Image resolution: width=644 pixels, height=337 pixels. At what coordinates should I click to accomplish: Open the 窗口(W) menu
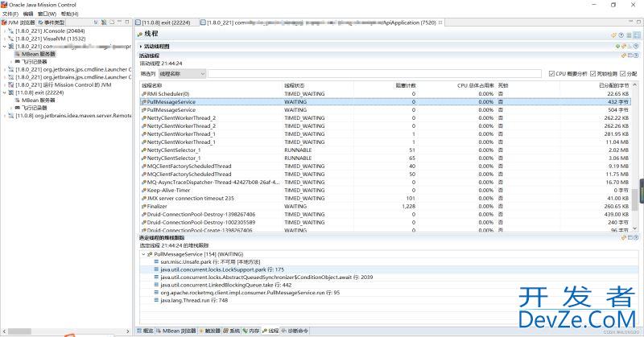pos(47,14)
